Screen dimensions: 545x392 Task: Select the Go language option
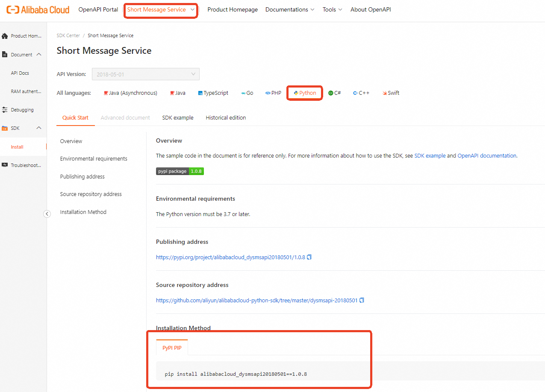point(247,93)
